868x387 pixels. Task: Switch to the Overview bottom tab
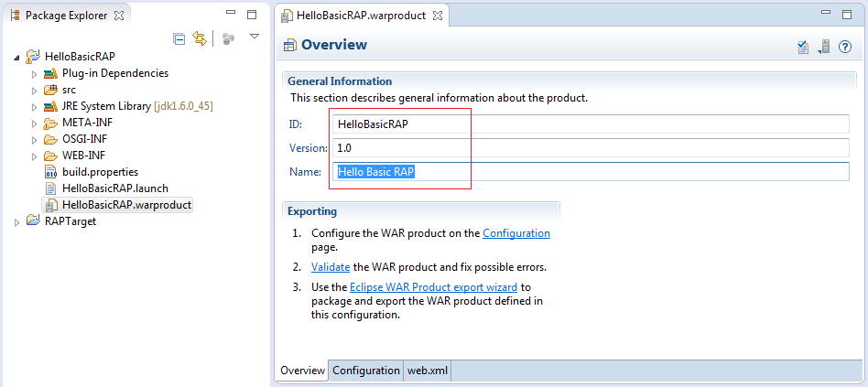tap(302, 371)
